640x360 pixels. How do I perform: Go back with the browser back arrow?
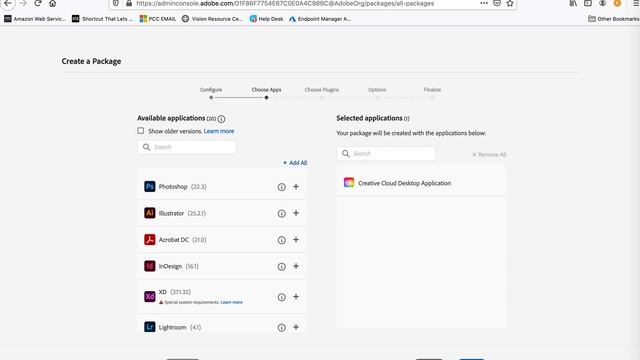click(x=8, y=3)
